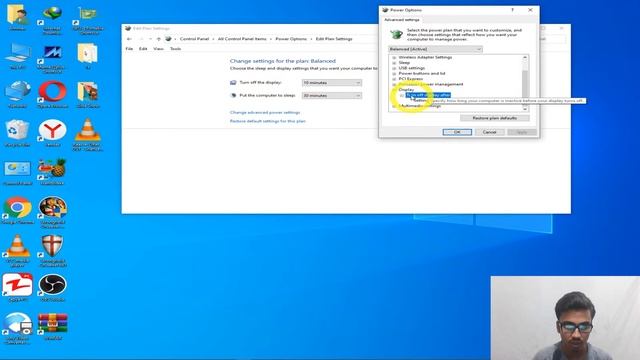Open the File menu
The width and height of the screenshot is (640, 360).
pos(129,49)
